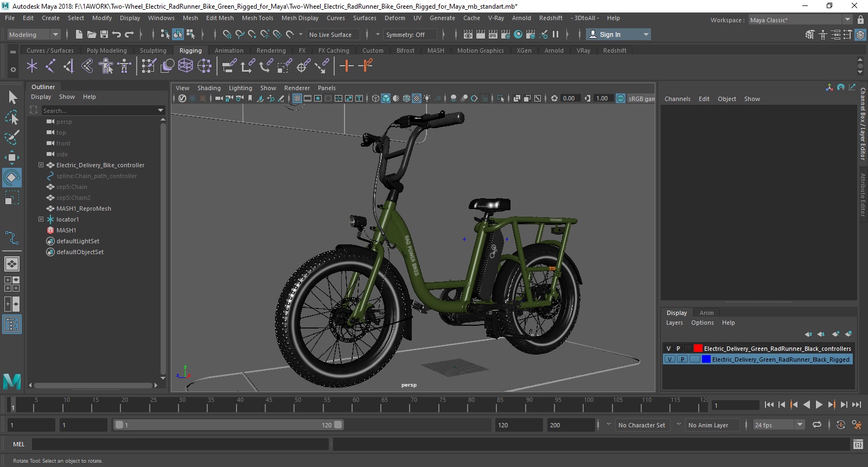Open Render Settings icon
Image resolution: width=868 pixels, height=467 pixels.
[506, 34]
